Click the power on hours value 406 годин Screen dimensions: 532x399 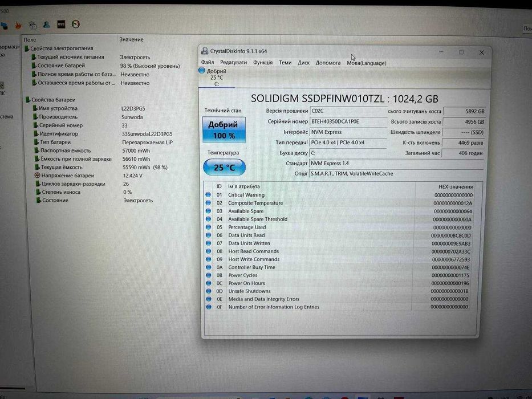tap(463, 153)
